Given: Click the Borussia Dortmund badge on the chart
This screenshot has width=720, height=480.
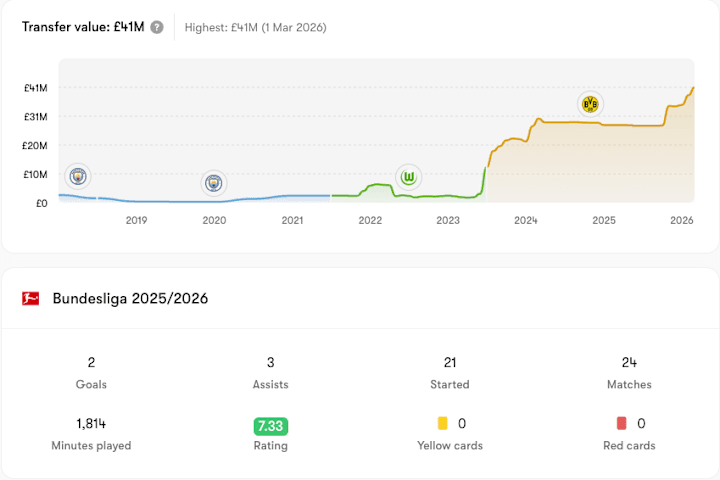Looking at the screenshot, I should click(590, 104).
